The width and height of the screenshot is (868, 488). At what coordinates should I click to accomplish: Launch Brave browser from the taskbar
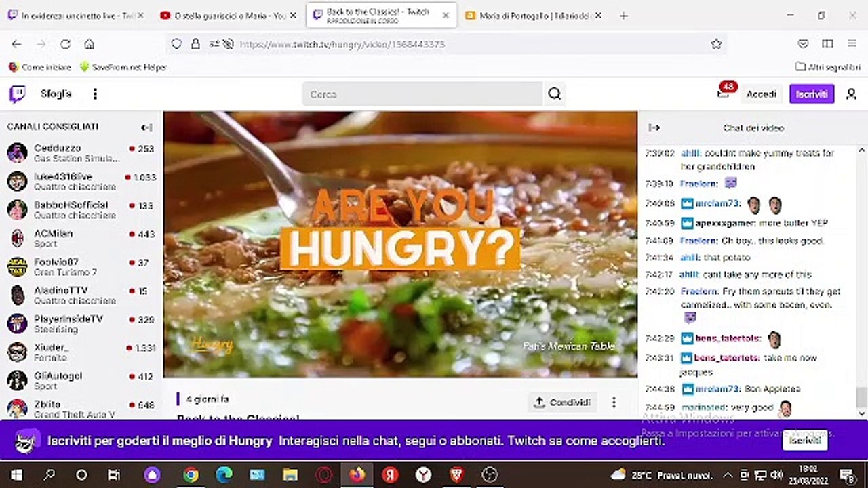coord(456,474)
